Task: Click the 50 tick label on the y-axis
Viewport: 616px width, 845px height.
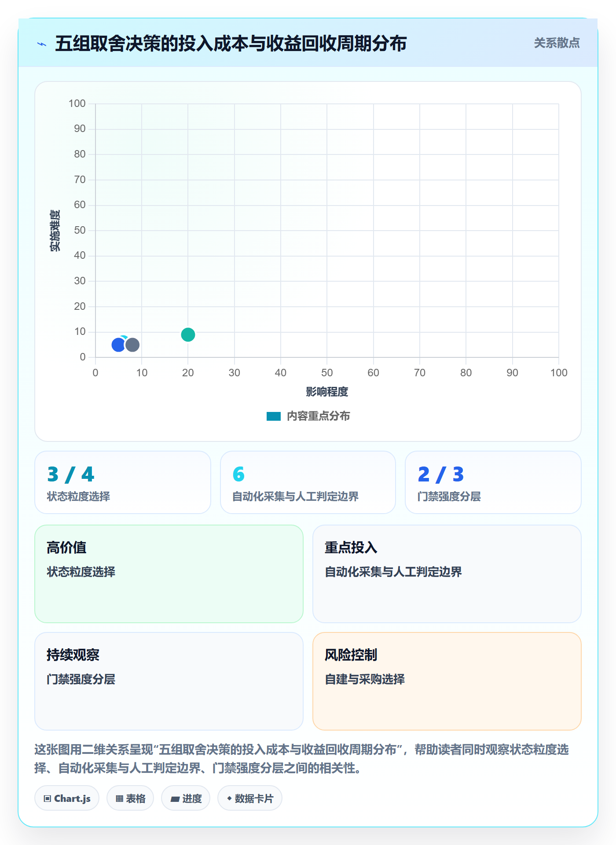Action: click(80, 230)
